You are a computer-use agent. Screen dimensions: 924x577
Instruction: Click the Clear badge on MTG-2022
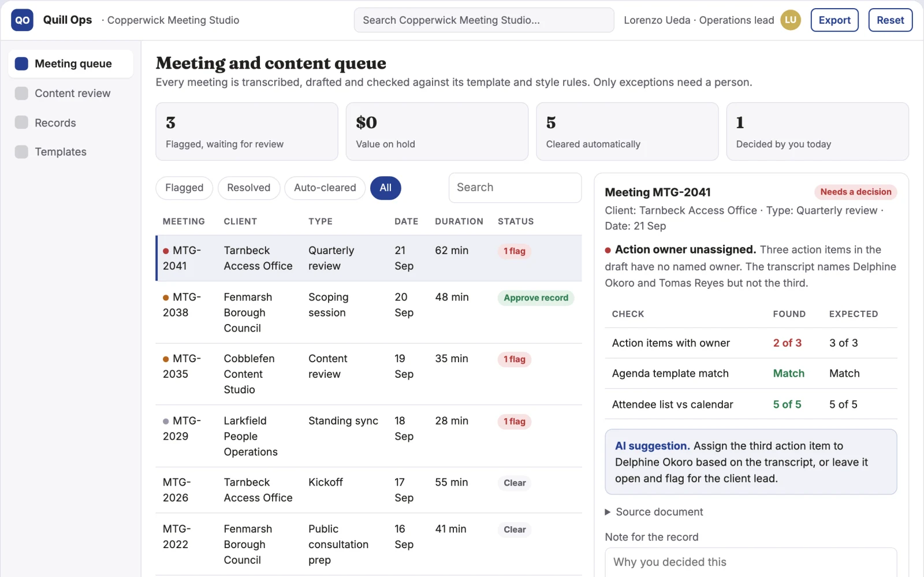515,530
